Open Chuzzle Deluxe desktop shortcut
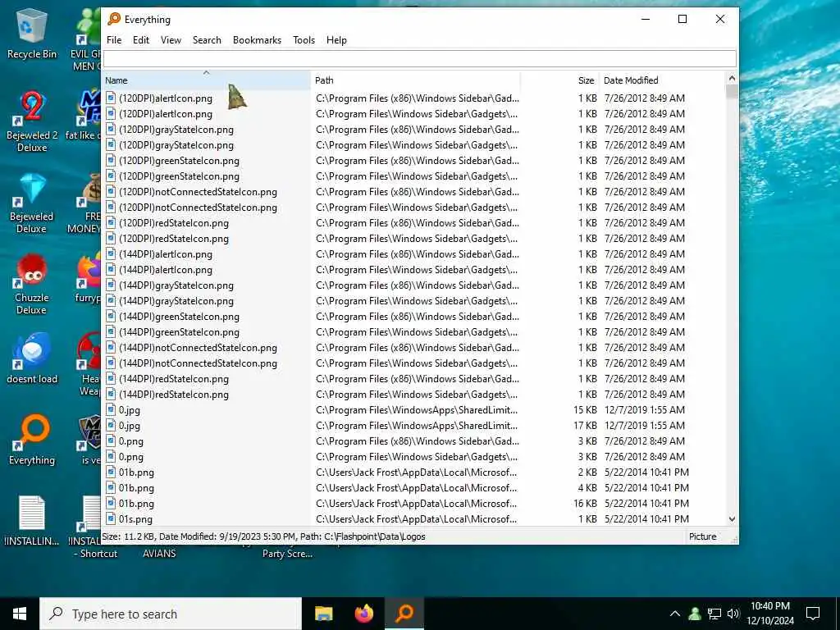 point(32,284)
